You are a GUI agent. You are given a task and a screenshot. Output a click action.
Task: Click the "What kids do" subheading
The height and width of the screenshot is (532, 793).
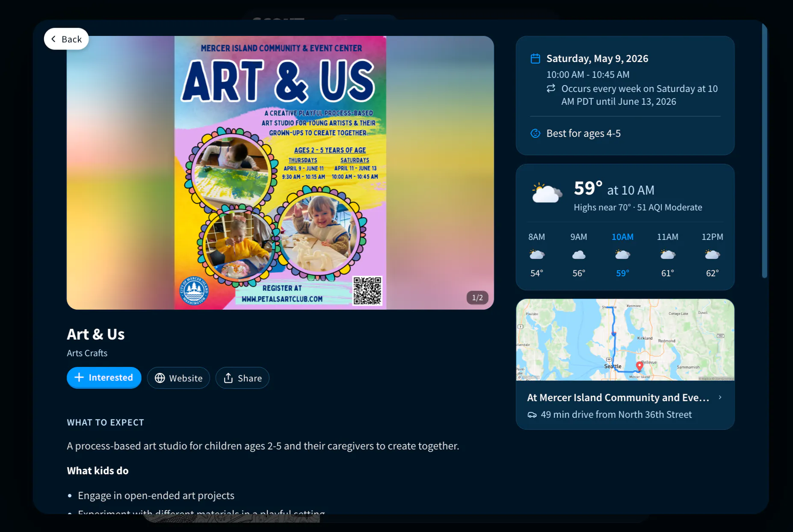pyautogui.click(x=98, y=471)
